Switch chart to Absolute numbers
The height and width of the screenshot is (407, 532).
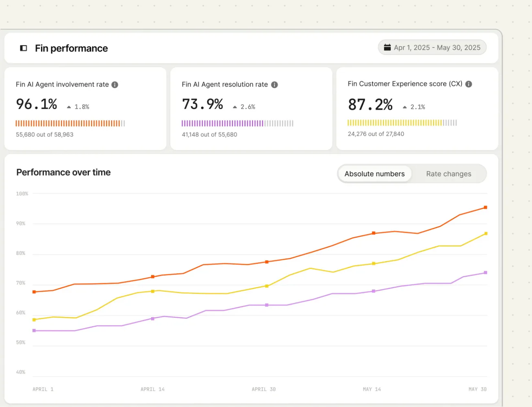[374, 174]
